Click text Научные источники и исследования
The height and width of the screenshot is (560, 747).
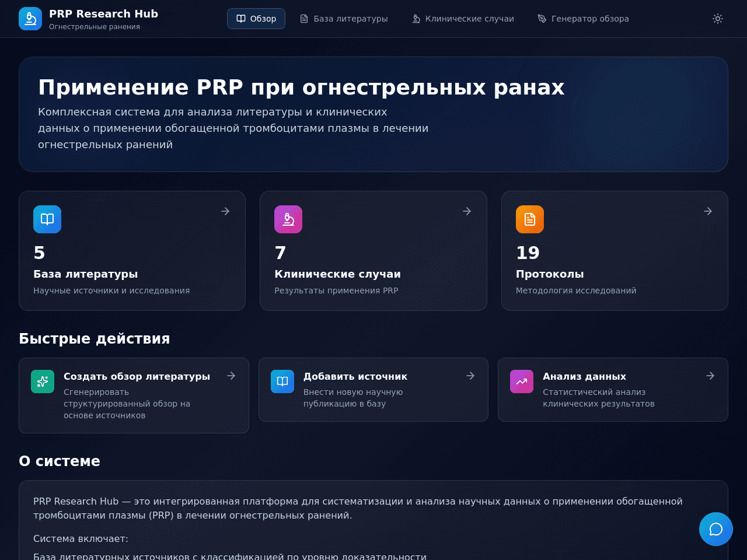(111, 290)
